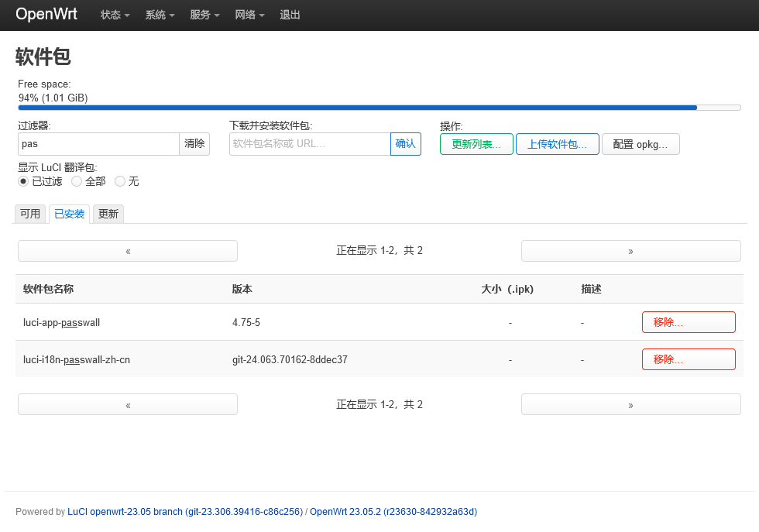Click the 描述 column header
This screenshot has height=532, width=759.
(x=591, y=290)
